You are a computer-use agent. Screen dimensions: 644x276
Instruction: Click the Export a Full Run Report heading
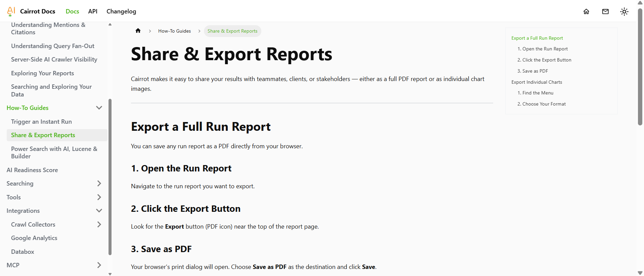click(x=201, y=127)
